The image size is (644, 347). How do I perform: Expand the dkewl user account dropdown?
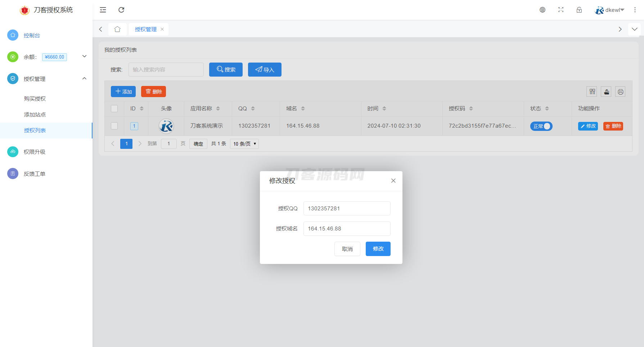[612, 10]
